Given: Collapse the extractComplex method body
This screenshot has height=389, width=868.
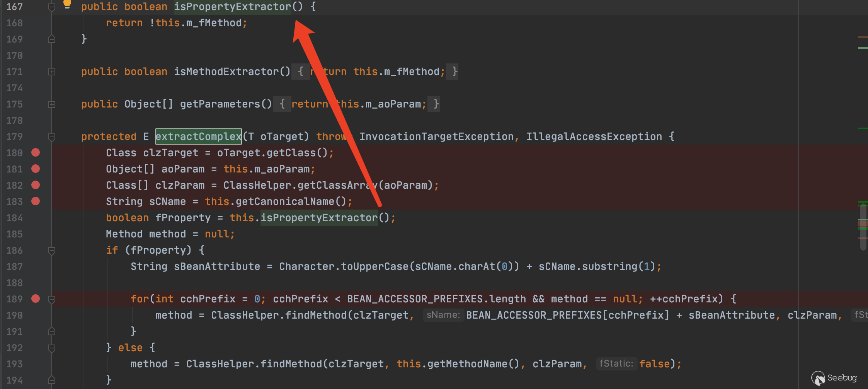Looking at the screenshot, I should [x=52, y=136].
